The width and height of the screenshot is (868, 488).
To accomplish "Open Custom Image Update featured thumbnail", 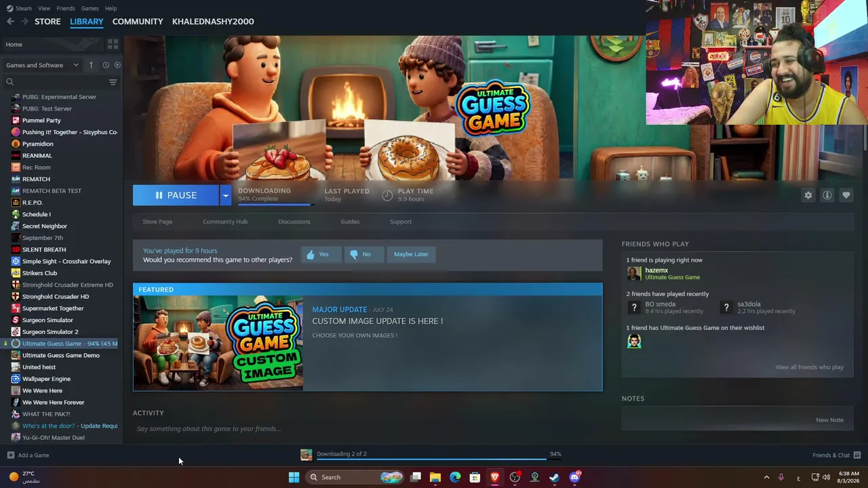I will (x=218, y=343).
